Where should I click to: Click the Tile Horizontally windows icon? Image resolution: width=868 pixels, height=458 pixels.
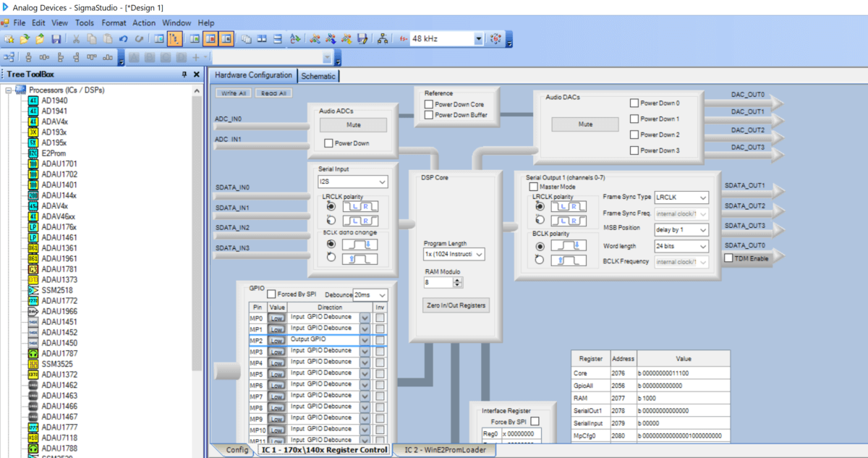click(x=262, y=38)
